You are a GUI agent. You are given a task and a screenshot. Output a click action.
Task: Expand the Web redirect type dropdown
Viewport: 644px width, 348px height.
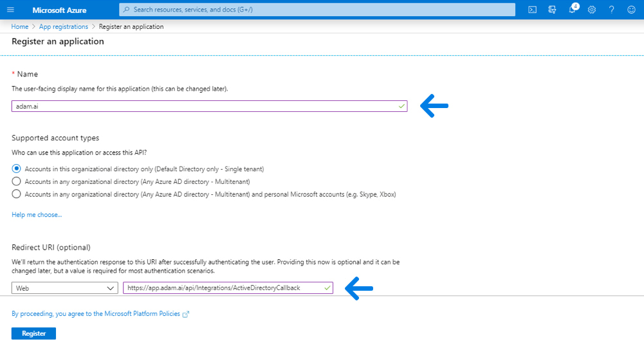click(65, 288)
